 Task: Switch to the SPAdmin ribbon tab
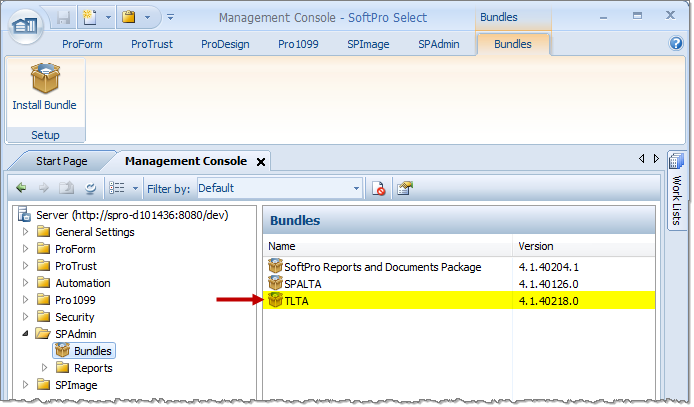(x=439, y=44)
